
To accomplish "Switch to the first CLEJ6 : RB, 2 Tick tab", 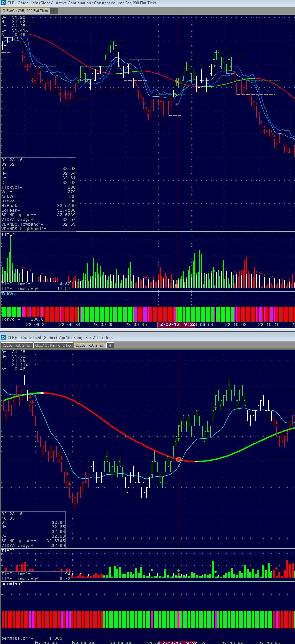I will (17, 345).
